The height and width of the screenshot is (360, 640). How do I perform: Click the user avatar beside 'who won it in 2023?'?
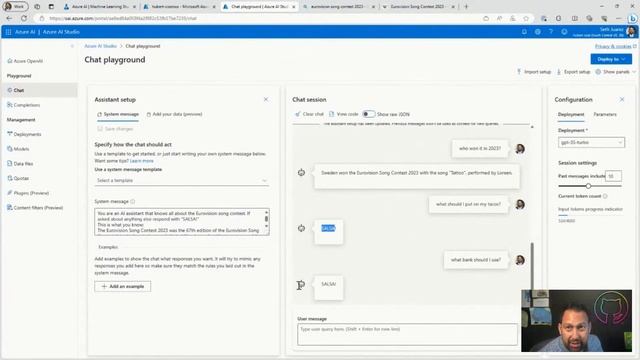tap(520, 149)
